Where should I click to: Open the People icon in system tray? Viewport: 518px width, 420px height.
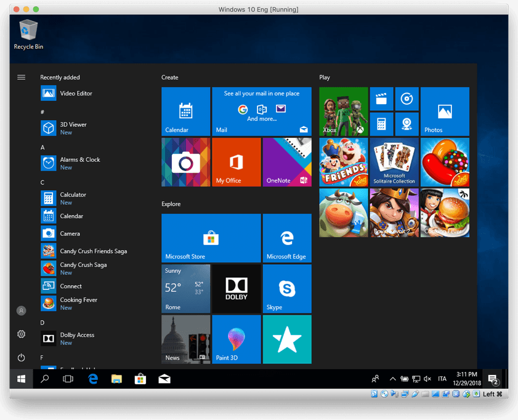point(375,379)
